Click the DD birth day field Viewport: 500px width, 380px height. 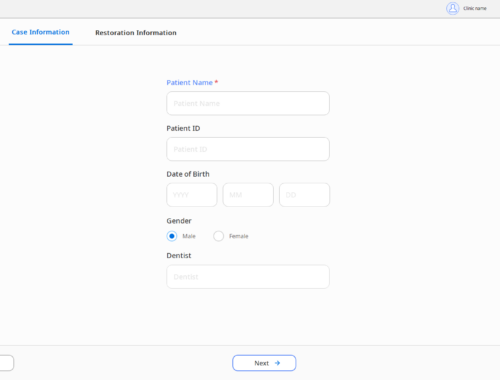point(304,195)
